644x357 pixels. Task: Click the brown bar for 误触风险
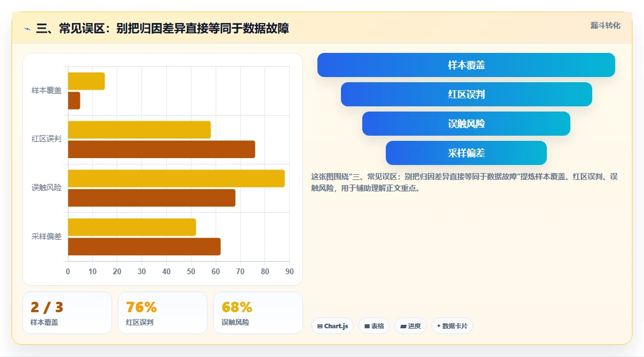pos(152,198)
